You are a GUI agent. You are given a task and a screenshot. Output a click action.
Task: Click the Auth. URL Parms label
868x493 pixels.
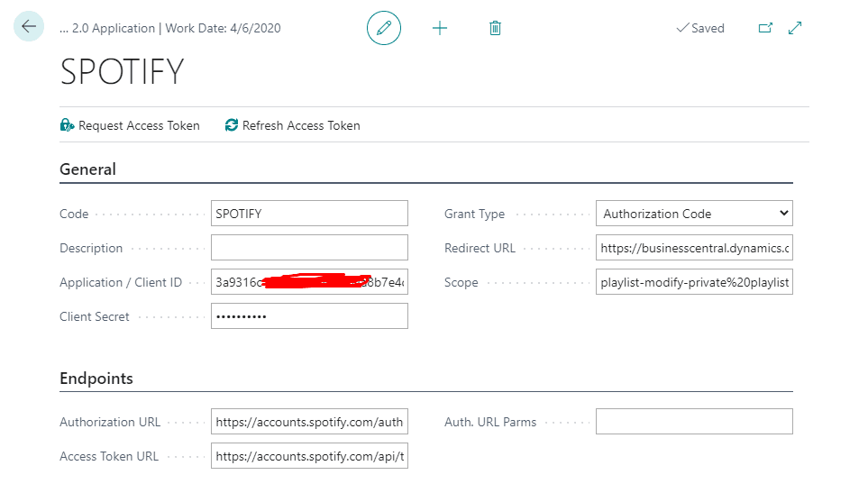point(490,422)
